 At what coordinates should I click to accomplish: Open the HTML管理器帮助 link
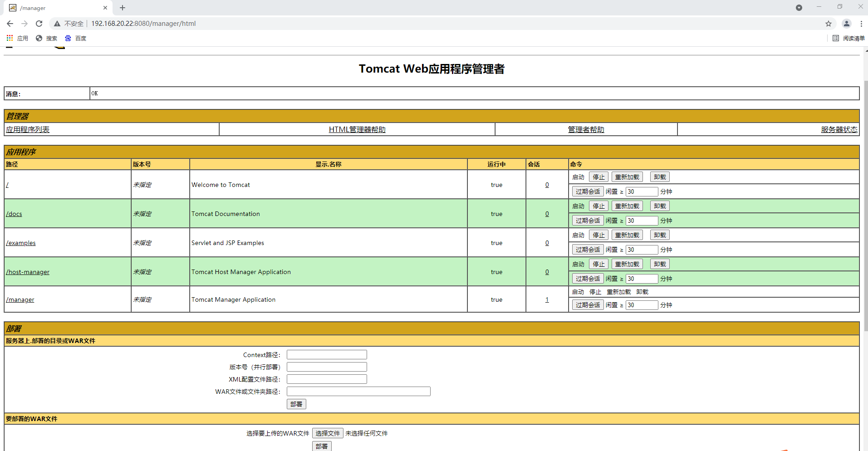click(357, 129)
